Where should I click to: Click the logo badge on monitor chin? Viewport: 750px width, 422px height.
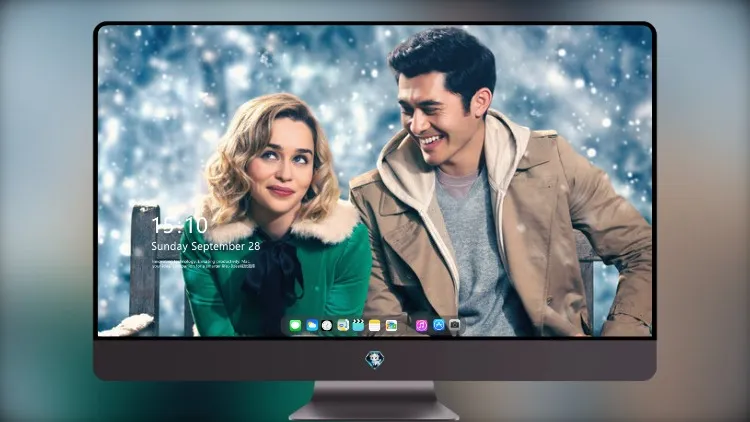(x=375, y=359)
